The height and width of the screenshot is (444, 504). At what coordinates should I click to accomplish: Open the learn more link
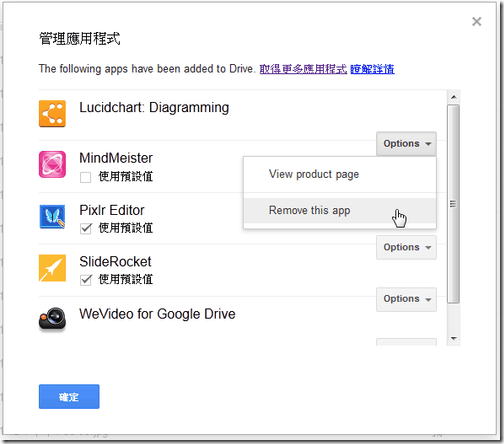click(372, 69)
